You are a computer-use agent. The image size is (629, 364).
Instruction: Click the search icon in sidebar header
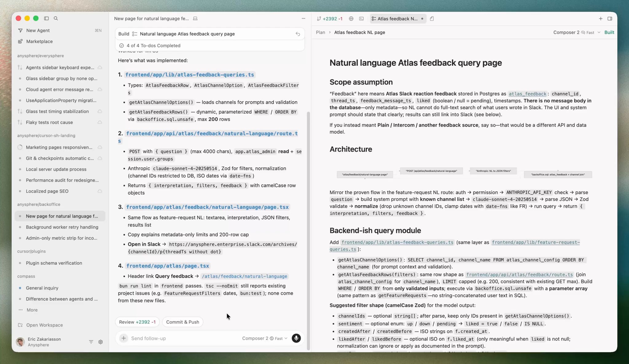point(56,18)
